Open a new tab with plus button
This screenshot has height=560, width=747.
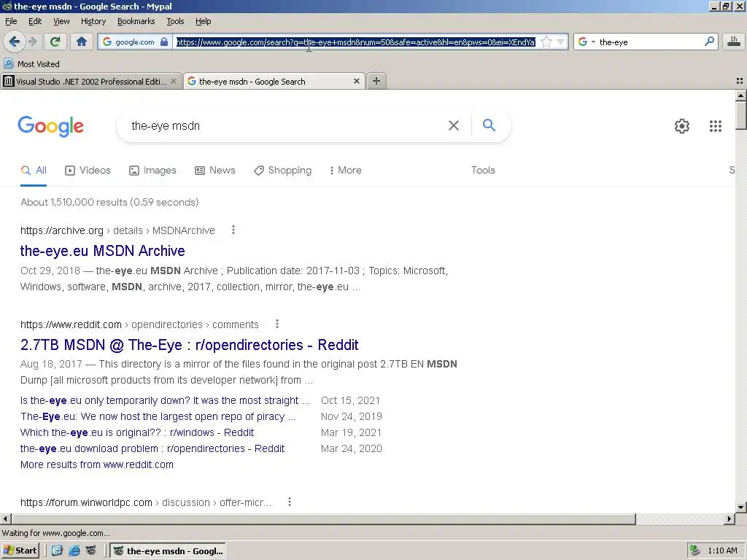(x=376, y=81)
